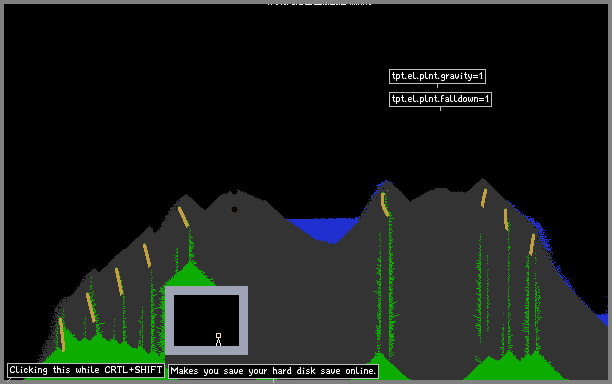Click the blue water patch at the right edge
The width and height of the screenshot is (612, 384).
pos(603,319)
